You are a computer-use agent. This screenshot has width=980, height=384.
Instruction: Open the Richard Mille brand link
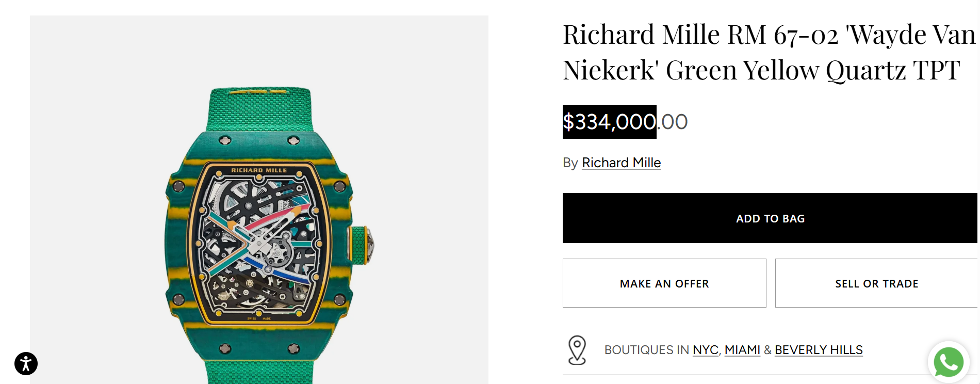[621, 163]
